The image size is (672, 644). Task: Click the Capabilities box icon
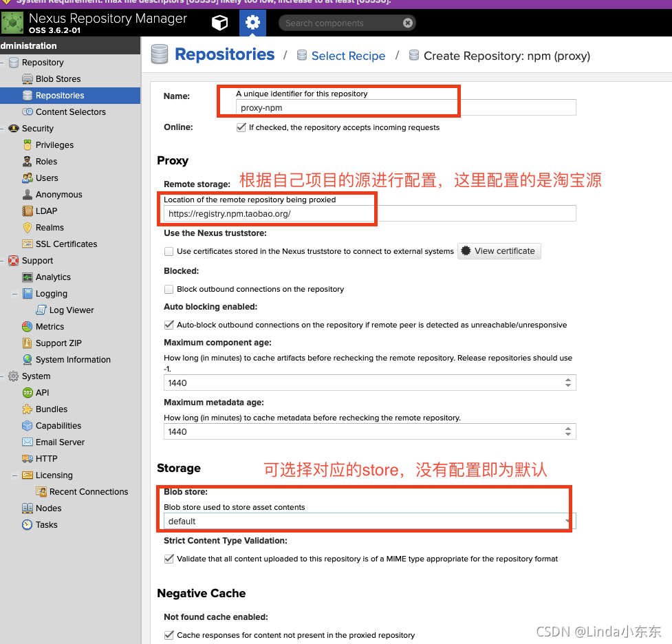28,426
